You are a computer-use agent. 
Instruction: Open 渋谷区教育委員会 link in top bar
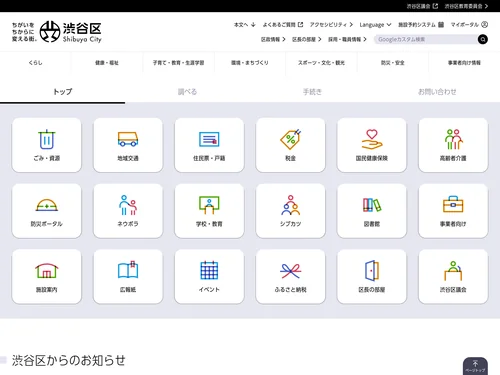pos(466,6)
